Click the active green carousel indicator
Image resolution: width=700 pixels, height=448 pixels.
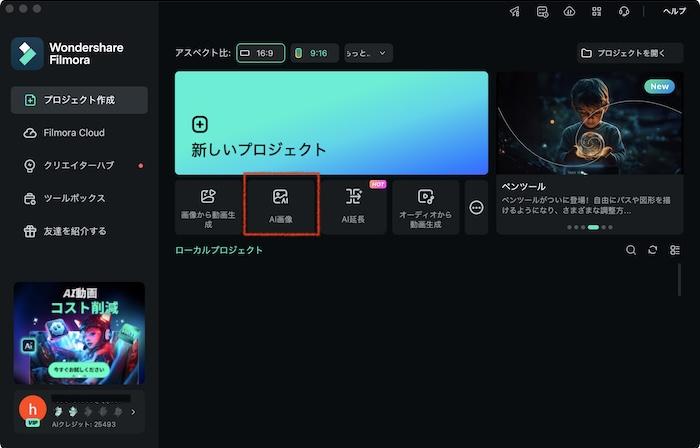(x=593, y=227)
